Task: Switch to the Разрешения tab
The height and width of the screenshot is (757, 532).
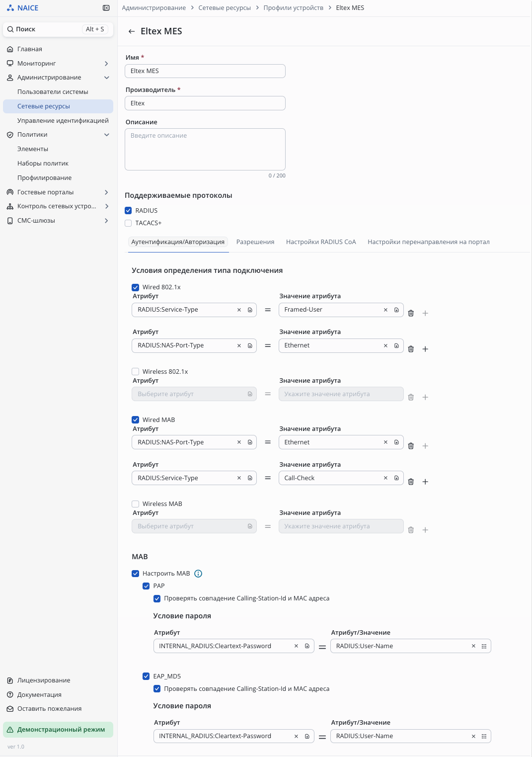Action: point(255,242)
